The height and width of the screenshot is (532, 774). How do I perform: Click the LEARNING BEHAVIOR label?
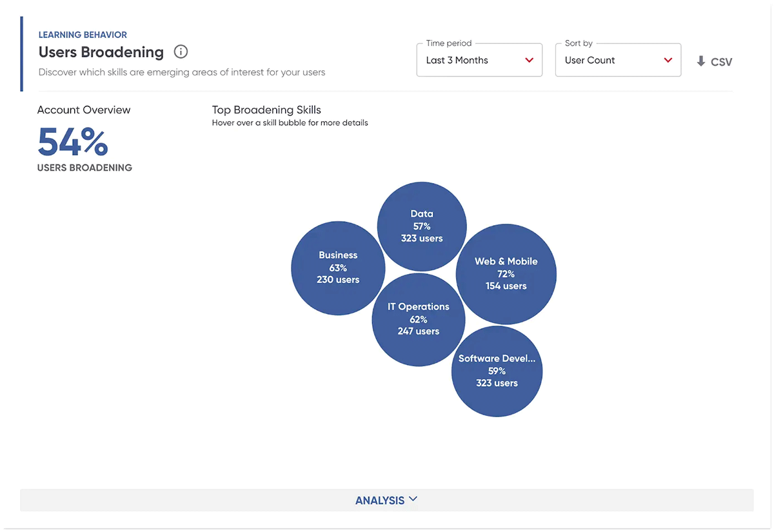click(x=83, y=35)
